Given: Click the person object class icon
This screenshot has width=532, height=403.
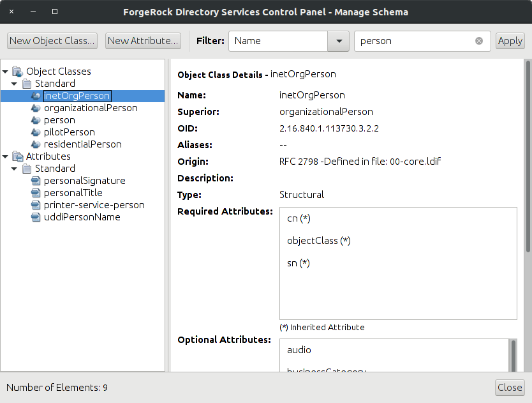Looking at the screenshot, I should (x=36, y=120).
